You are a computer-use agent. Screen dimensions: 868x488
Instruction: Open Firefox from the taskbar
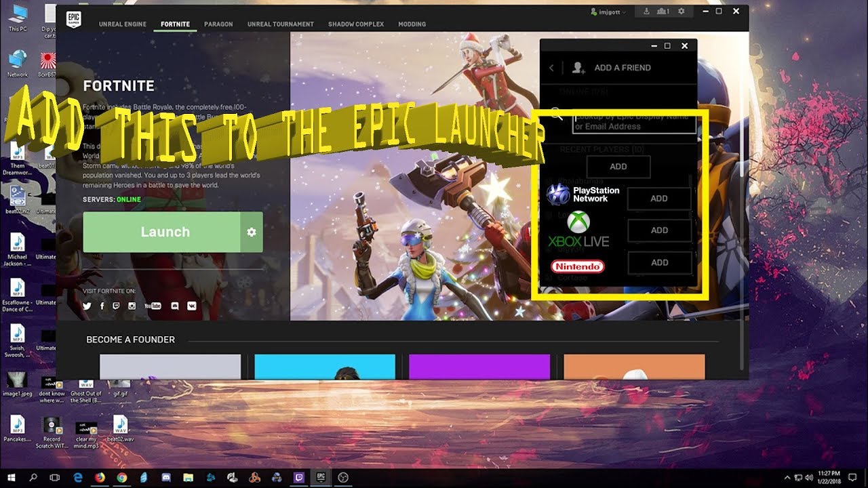100,478
